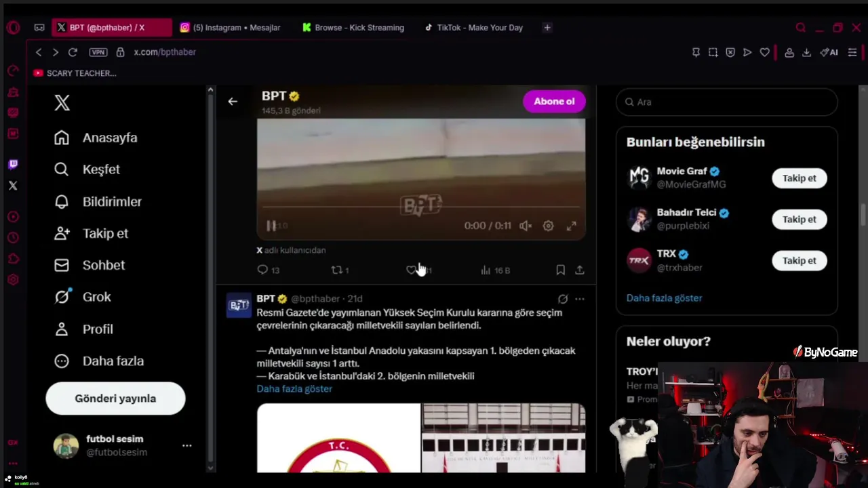Screen dimensions: 868x488
Task: Switch to the TikTok - Make Your Day tab
Action: tap(473, 28)
